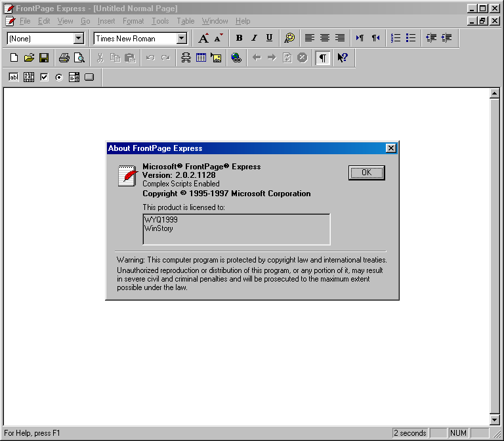The width and height of the screenshot is (504, 441).
Task: Click the Increase Indent icon
Action: tap(446, 38)
